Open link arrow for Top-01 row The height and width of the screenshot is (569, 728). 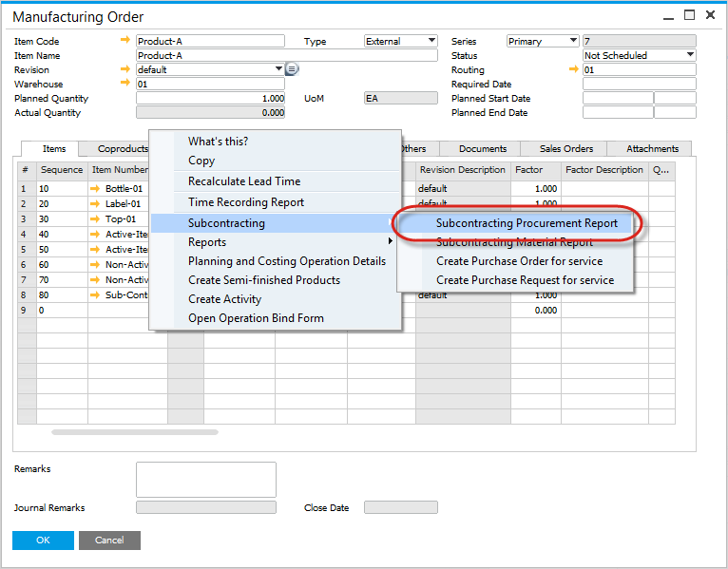point(95,219)
